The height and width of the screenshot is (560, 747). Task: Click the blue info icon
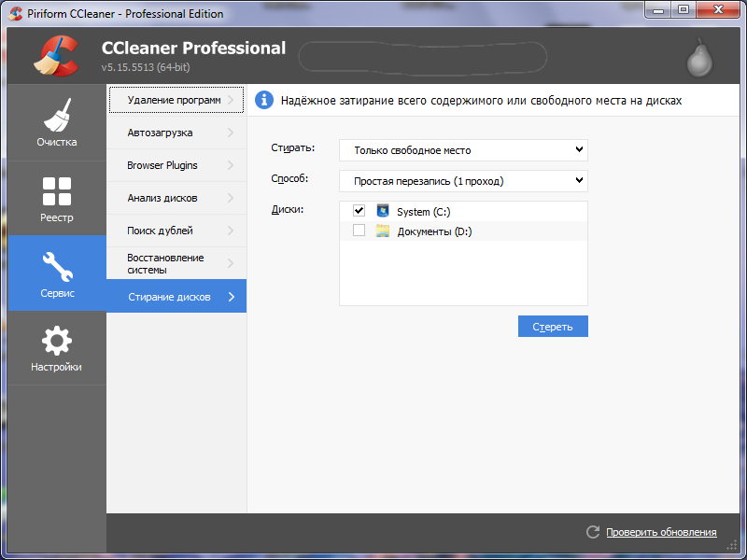(264, 100)
